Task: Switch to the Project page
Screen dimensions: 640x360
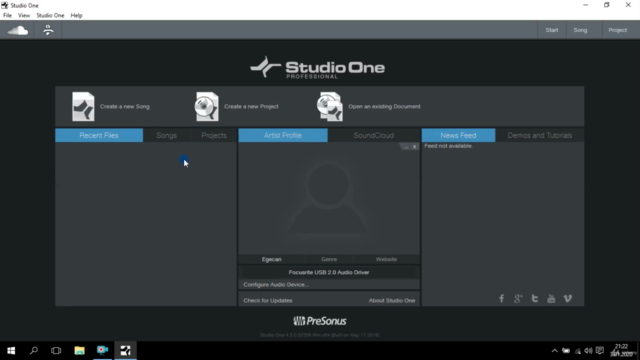Action: coord(618,30)
